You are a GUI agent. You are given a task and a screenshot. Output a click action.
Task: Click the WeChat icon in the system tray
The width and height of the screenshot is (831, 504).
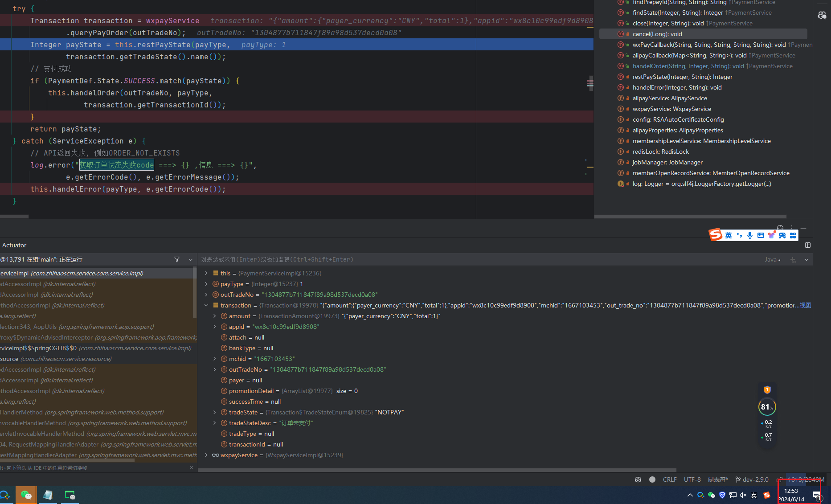click(x=712, y=495)
